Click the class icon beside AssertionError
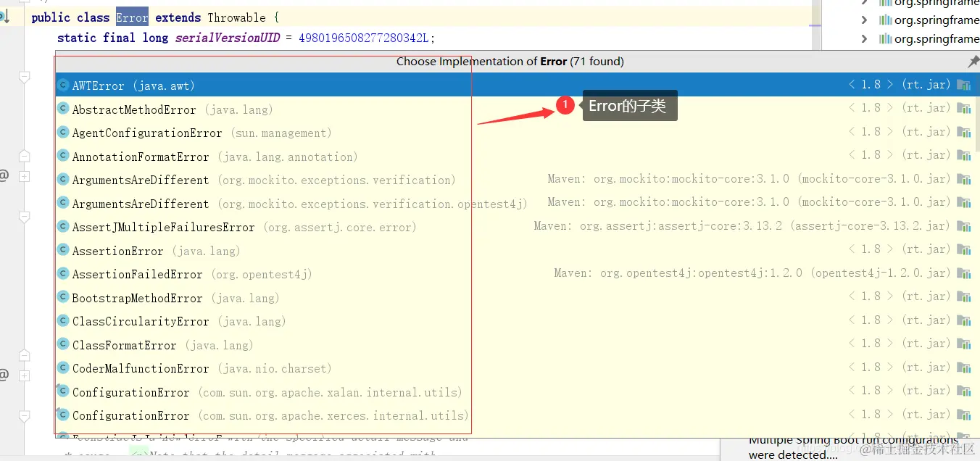 [x=63, y=251]
